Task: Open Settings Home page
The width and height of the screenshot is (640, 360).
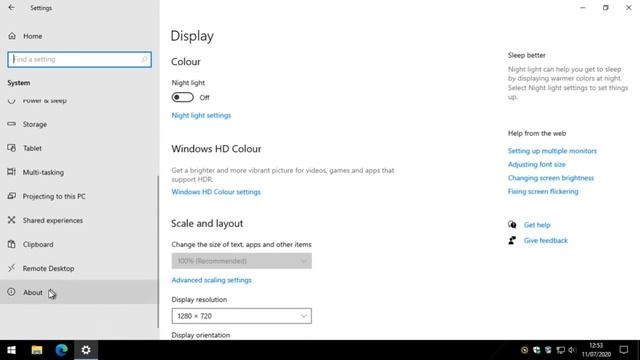Action: (x=33, y=36)
